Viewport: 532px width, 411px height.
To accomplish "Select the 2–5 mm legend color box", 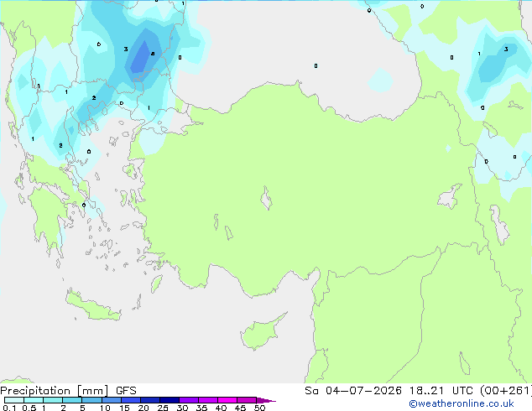I will (72, 400).
